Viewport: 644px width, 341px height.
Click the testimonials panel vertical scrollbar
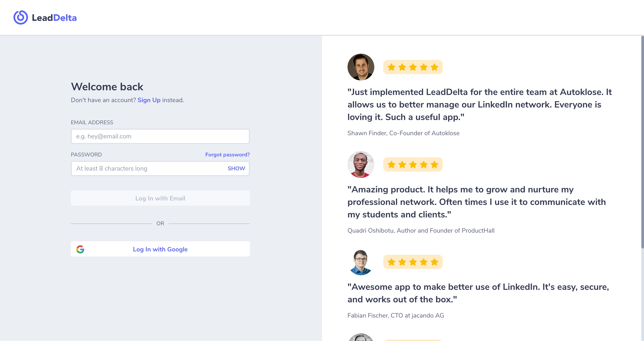click(x=642, y=142)
